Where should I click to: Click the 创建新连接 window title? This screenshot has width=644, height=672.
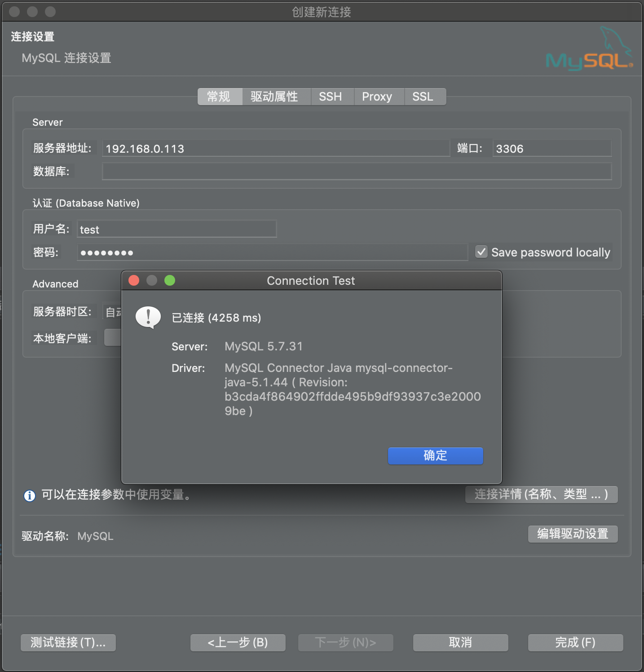[x=322, y=12]
